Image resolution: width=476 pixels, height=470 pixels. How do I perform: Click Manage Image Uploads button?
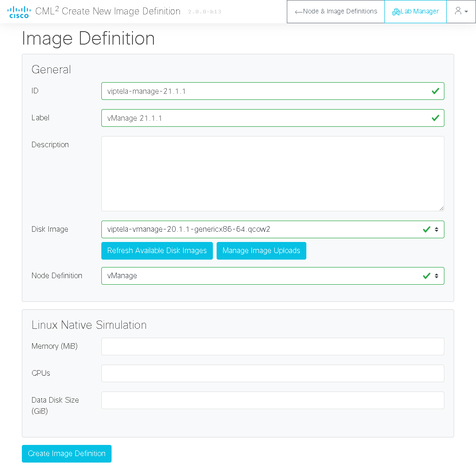[x=261, y=251]
